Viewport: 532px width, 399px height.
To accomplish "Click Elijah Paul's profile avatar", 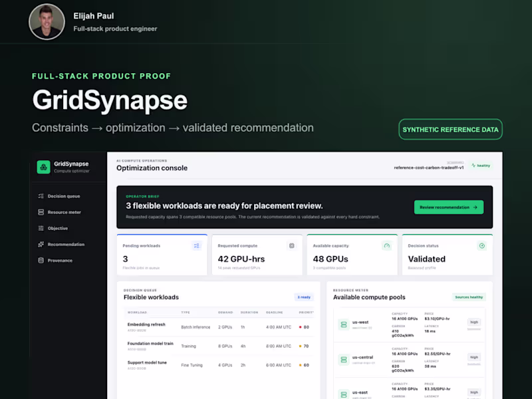I will [47, 22].
